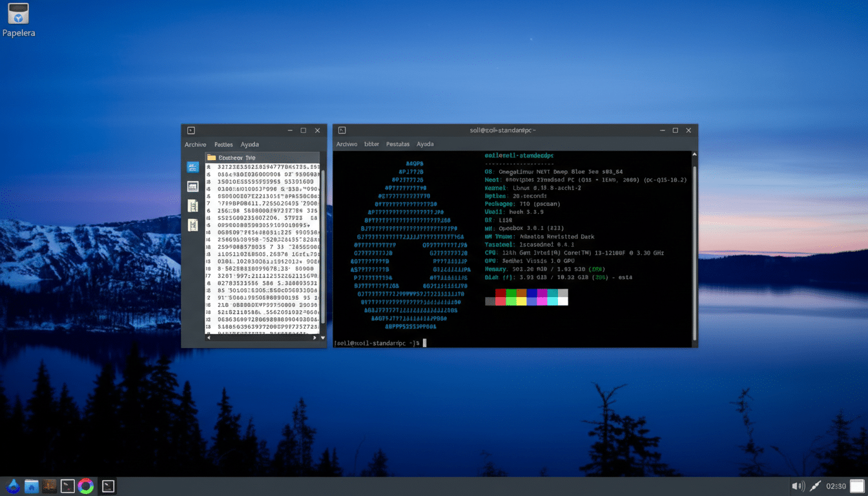Viewport: 868px width, 496px height.
Task: Mute the speaker in the system tray
Action: 798,486
